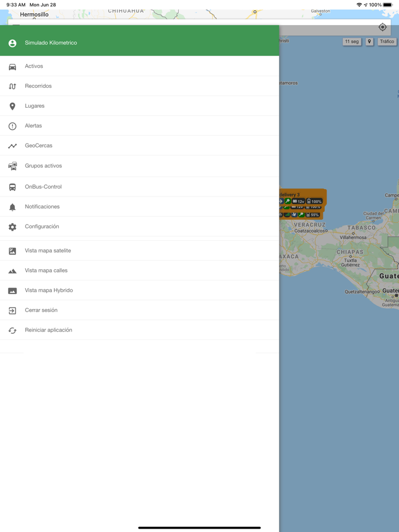Go to Lugares
The height and width of the screenshot is (532, 399).
(140, 106)
